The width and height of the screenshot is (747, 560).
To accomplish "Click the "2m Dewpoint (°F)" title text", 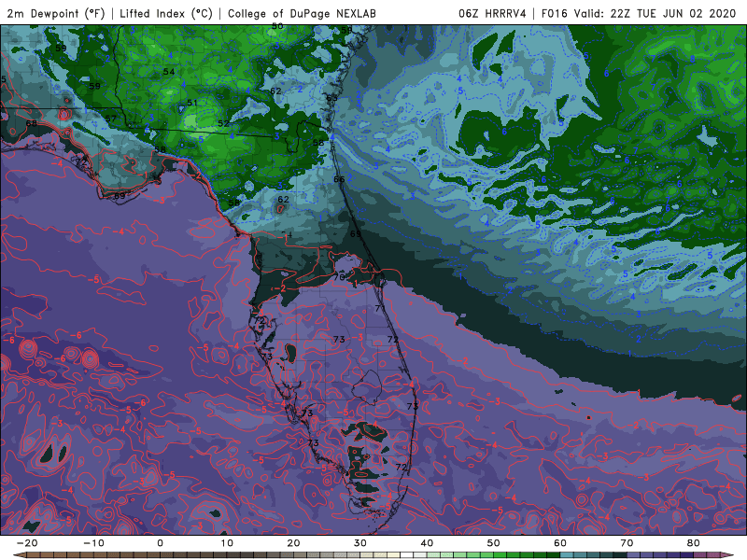I will click(x=56, y=13).
